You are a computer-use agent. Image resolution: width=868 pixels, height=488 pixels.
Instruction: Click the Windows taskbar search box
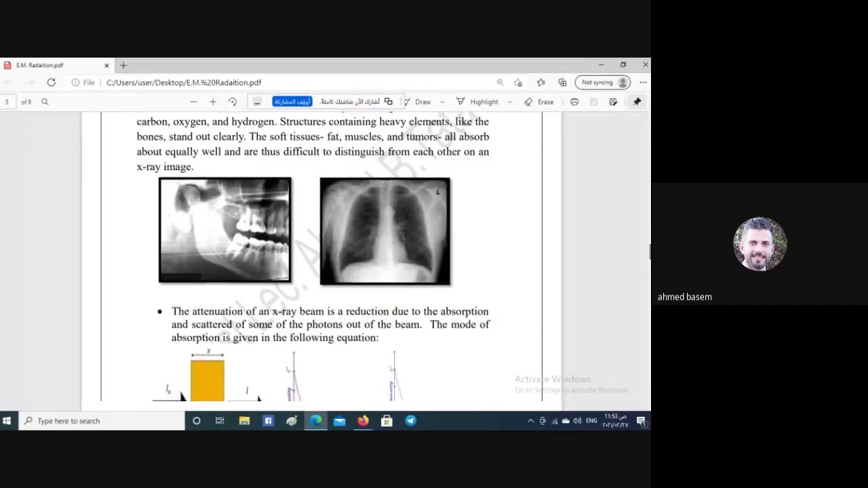[x=102, y=421]
